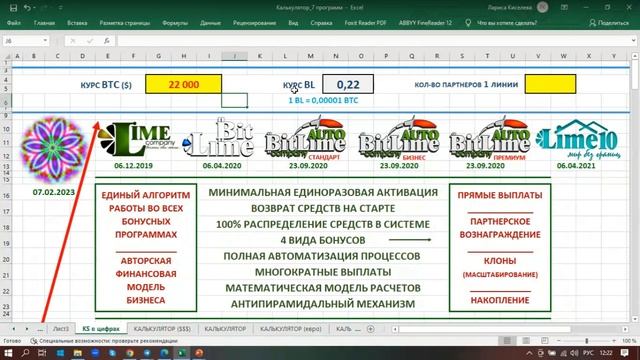Open the Формулы ribbon tab

coord(175,23)
